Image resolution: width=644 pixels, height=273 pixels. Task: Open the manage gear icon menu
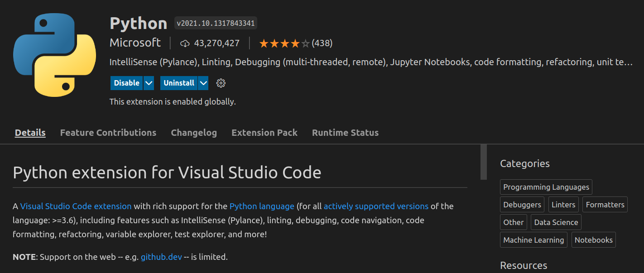pyautogui.click(x=221, y=83)
